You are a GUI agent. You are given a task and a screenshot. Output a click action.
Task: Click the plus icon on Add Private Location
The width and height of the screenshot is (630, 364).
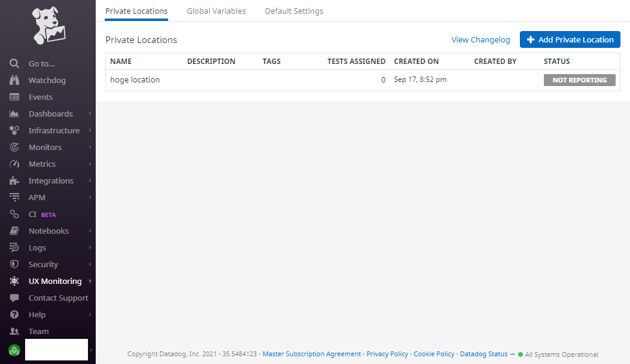pos(530,39)
